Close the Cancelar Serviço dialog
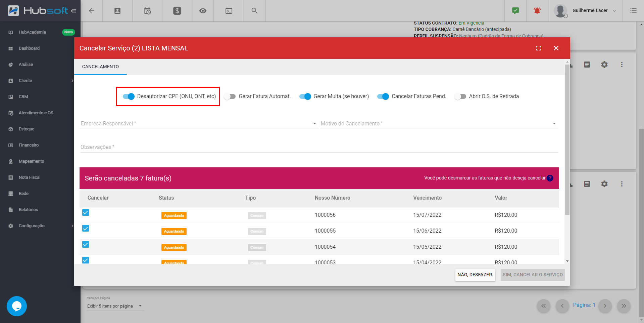 (556, 48)
